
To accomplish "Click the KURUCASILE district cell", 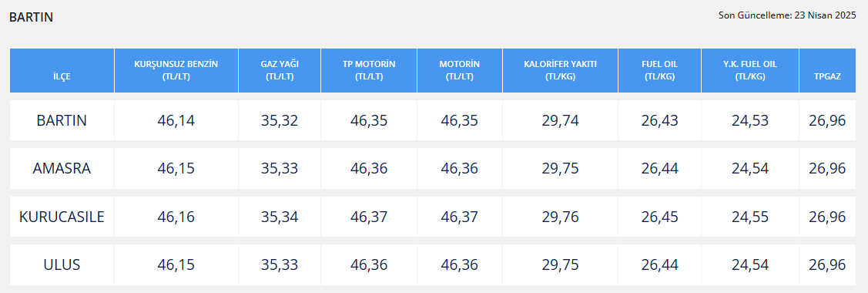I will tap(62, 217).
